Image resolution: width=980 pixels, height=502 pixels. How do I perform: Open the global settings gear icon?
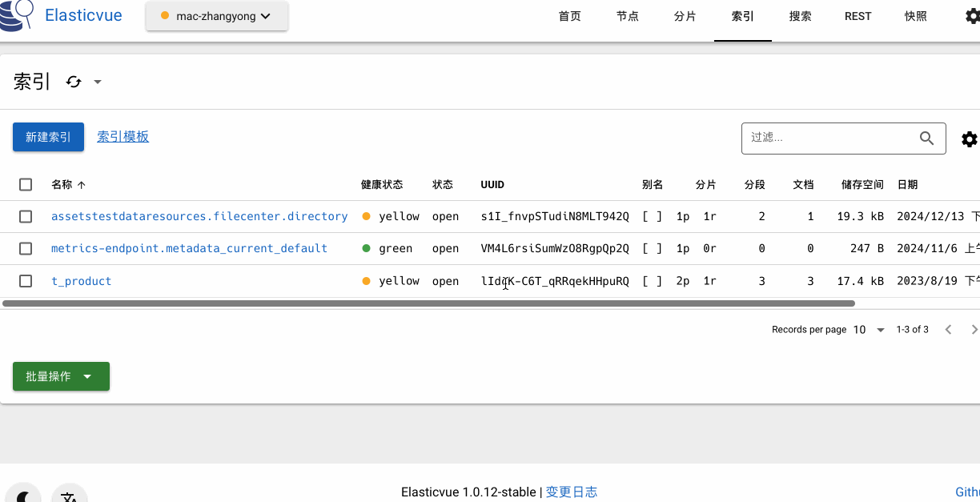coord(973,15)
